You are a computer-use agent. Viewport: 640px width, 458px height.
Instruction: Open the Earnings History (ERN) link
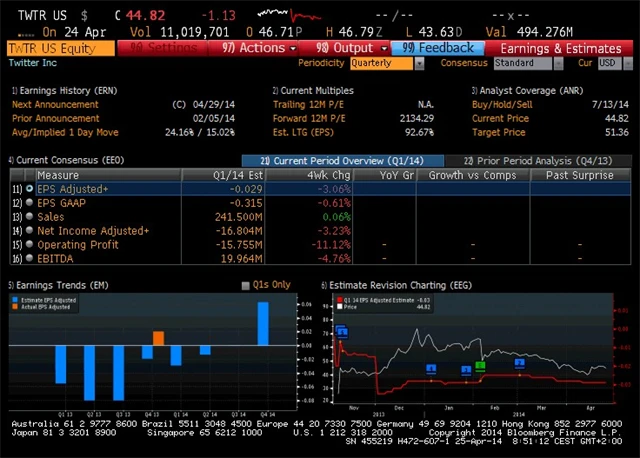pyautogui.click(x=62, y=90)
